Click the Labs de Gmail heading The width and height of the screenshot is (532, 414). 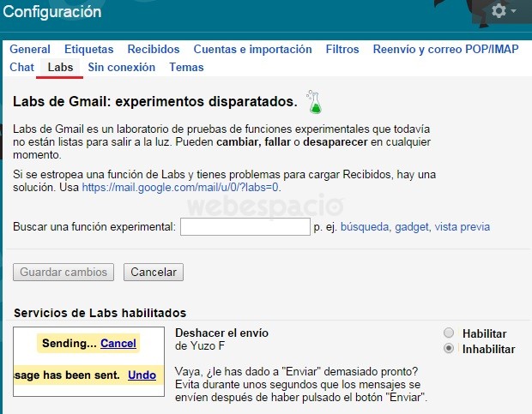point(155,101)
